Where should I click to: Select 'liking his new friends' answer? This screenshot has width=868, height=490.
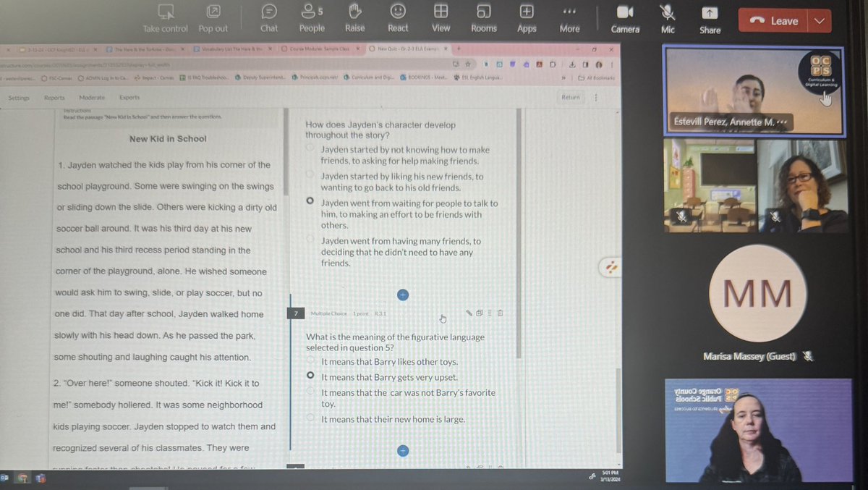[x=310, y=175]
